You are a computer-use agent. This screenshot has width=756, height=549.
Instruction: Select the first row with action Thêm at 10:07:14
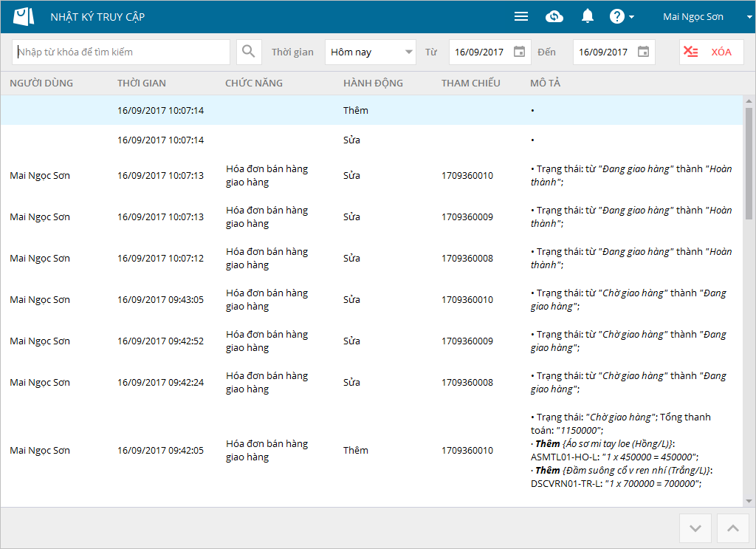click(372, 110)
